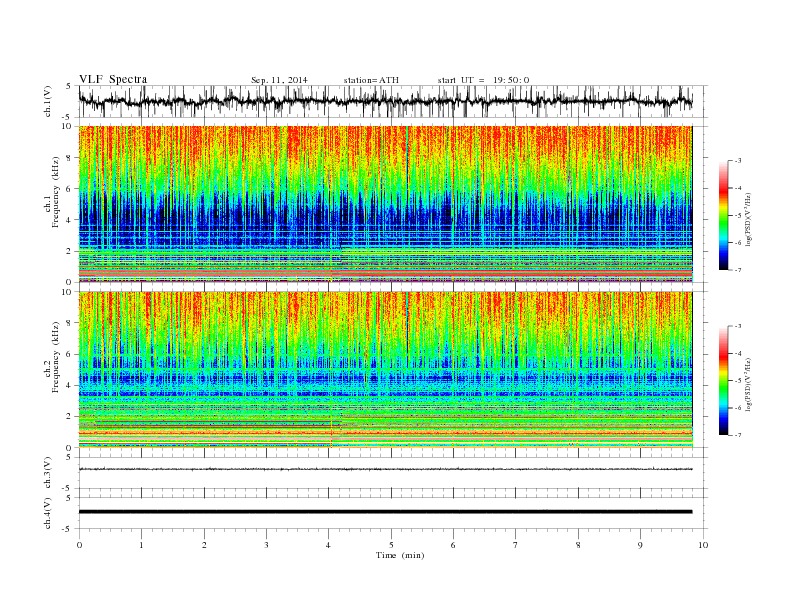The width and height of the screenshot is (792, 612).
Task: Click the "8" kHz tick of ch.2 spectrogram
Action: (x=70, y=323)
